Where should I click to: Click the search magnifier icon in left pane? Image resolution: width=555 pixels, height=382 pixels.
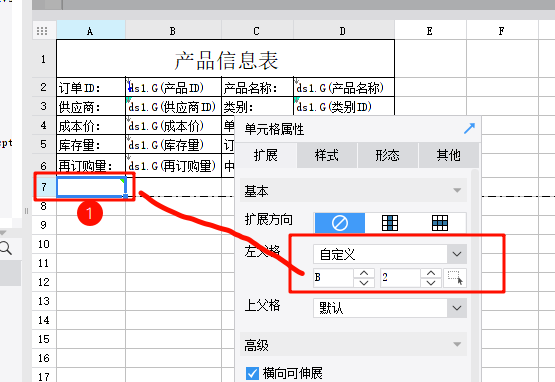click(x=5, y=248)
